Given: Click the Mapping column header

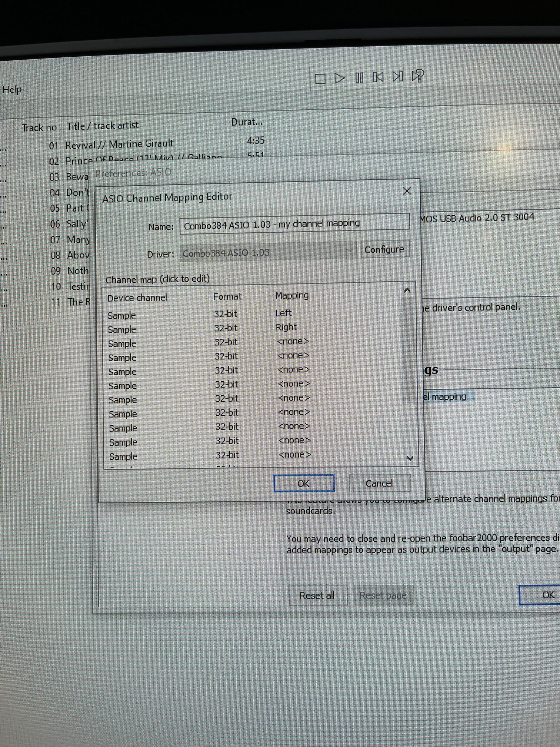Looking at the screenshot, I should pos(292,295).
